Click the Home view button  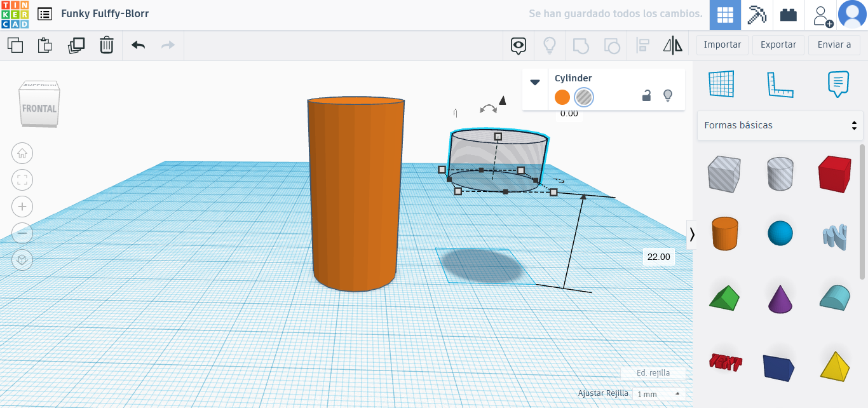pyautogui.click(x=22, y=153)
